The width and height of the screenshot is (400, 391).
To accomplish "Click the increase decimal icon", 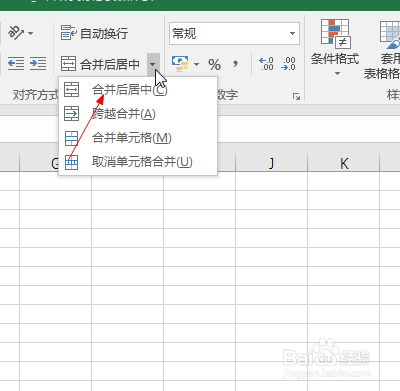I will (266, 64).
